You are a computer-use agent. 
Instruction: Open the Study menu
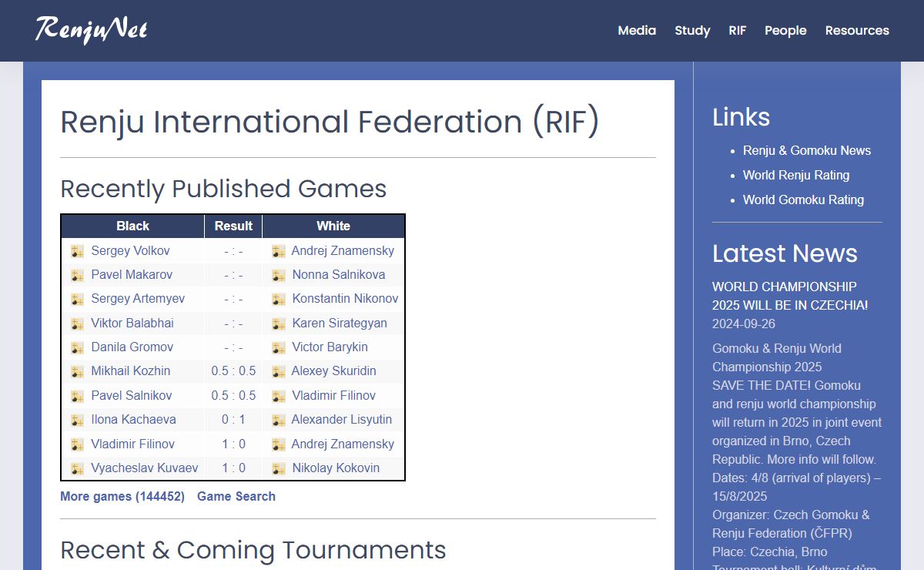coord(692,31)
